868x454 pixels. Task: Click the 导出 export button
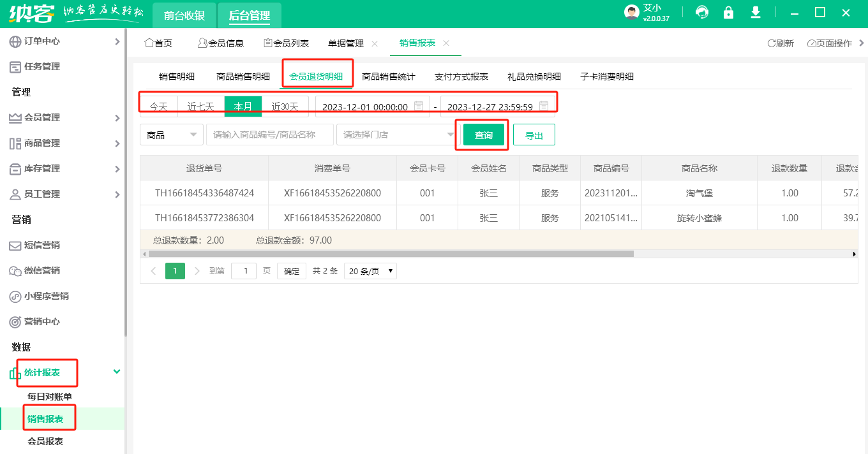[x=534, y=135]
